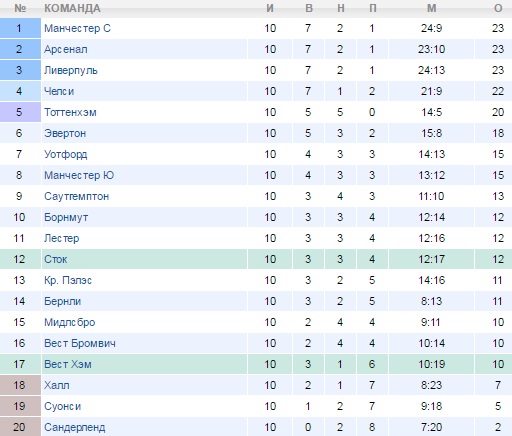Click the О points column header
Image resolution: width=512 pixels, height=436 pixels.
pyautogui.click(x=498, y=8)
